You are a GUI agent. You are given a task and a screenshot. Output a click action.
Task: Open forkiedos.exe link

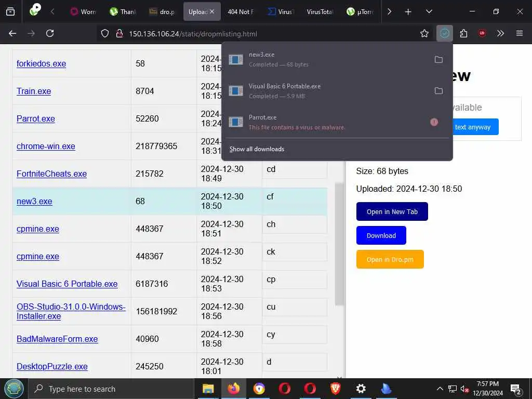click(x=41, y=64)
